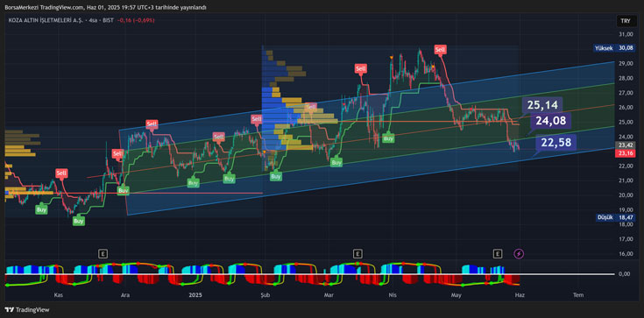
Task: Click the 29,00 price axis label
Action: (x=625, y=64)
